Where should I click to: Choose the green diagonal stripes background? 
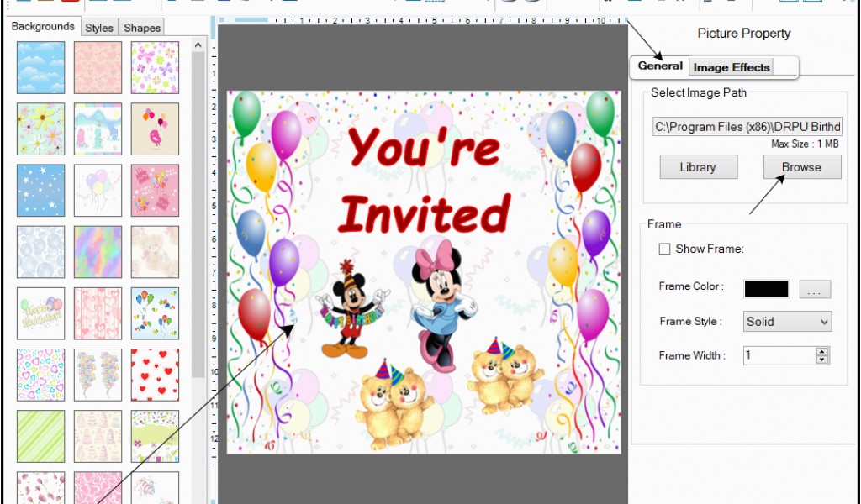pyautogui.click(x=40, y=436)
